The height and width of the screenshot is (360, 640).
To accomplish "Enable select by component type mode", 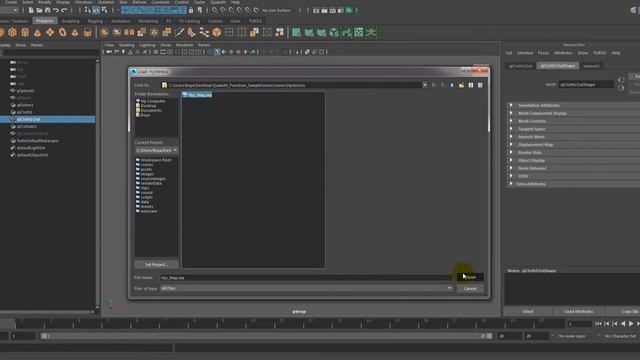I will pyautogui.click(x=104, y=10).
